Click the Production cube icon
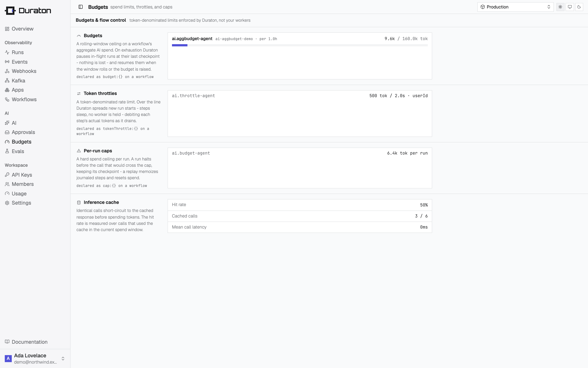This screenshot has width=588, height=368. (483, 7)
